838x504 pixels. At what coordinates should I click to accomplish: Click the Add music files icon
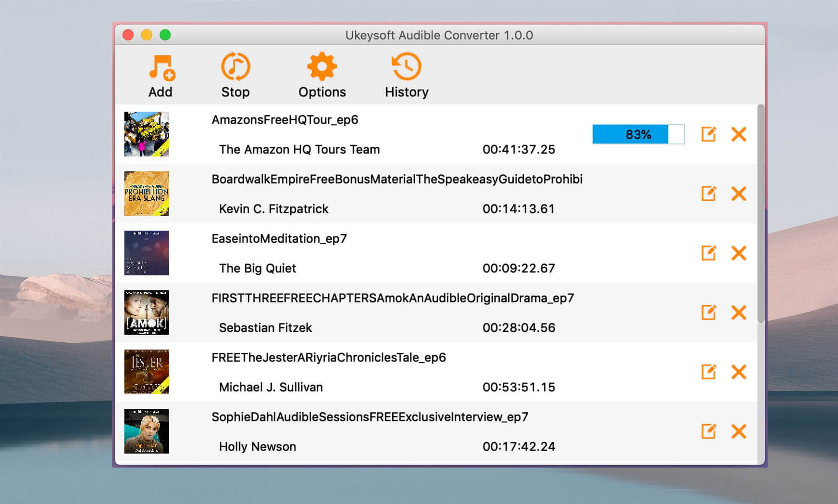161,67
